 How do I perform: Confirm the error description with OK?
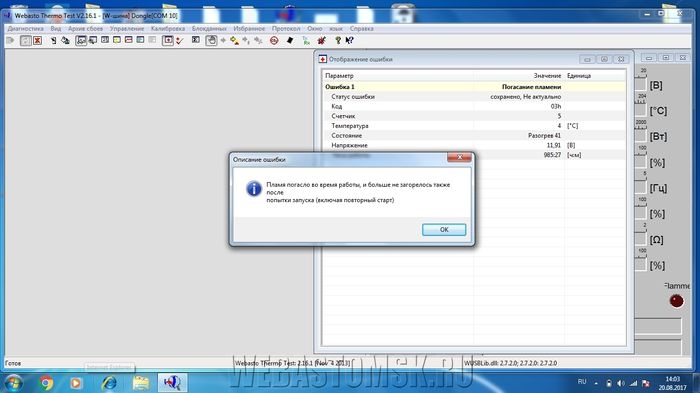pos(444,230)
